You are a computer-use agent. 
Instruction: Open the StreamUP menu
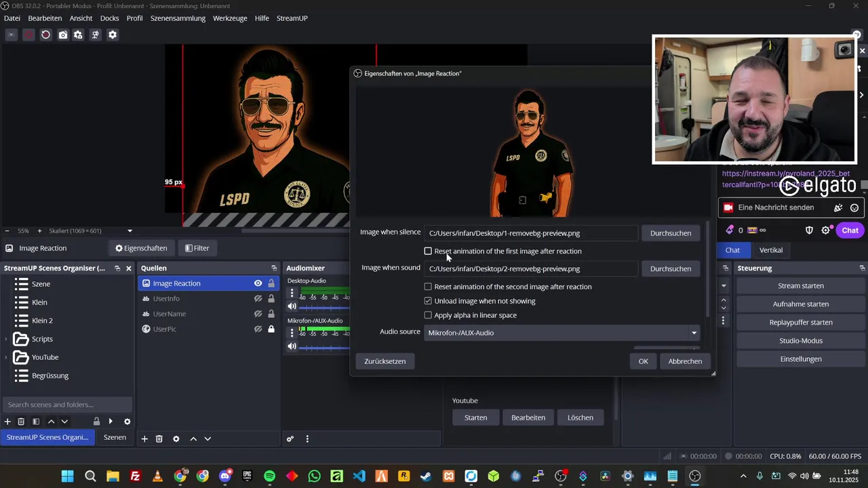tap(292, 18)
